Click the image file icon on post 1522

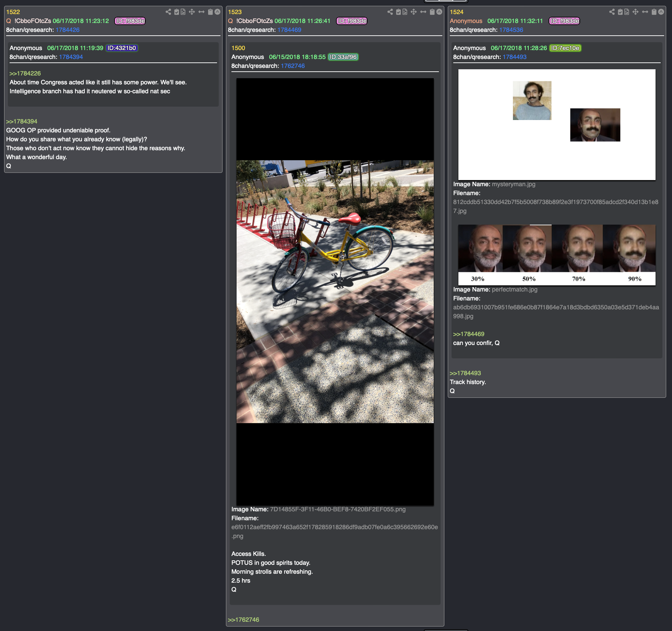click(183, 12)
